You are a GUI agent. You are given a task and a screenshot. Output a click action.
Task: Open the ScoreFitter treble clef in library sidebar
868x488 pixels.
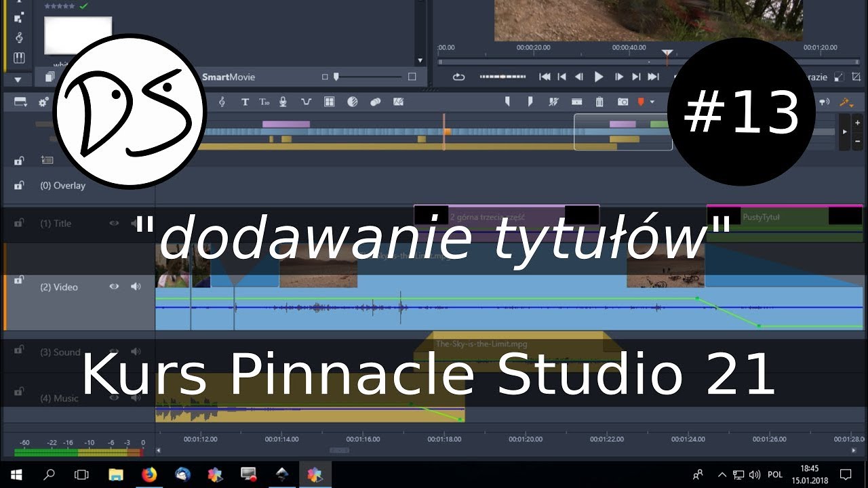point(19,37)
